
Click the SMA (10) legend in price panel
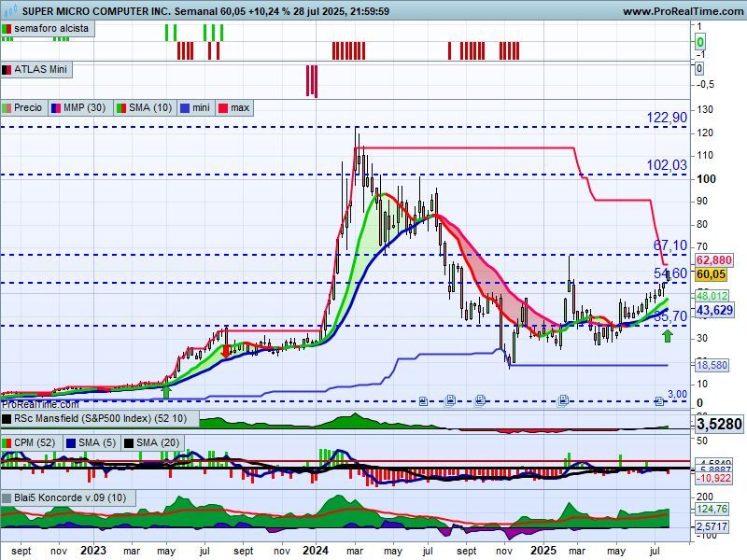pos(150,107)
